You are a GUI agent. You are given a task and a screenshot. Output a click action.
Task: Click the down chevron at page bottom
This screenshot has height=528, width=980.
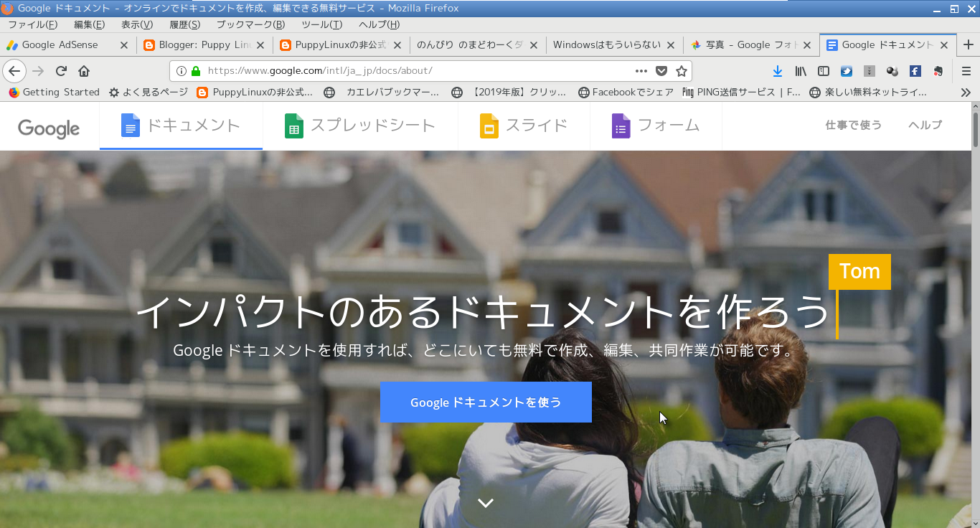point(486,503)
